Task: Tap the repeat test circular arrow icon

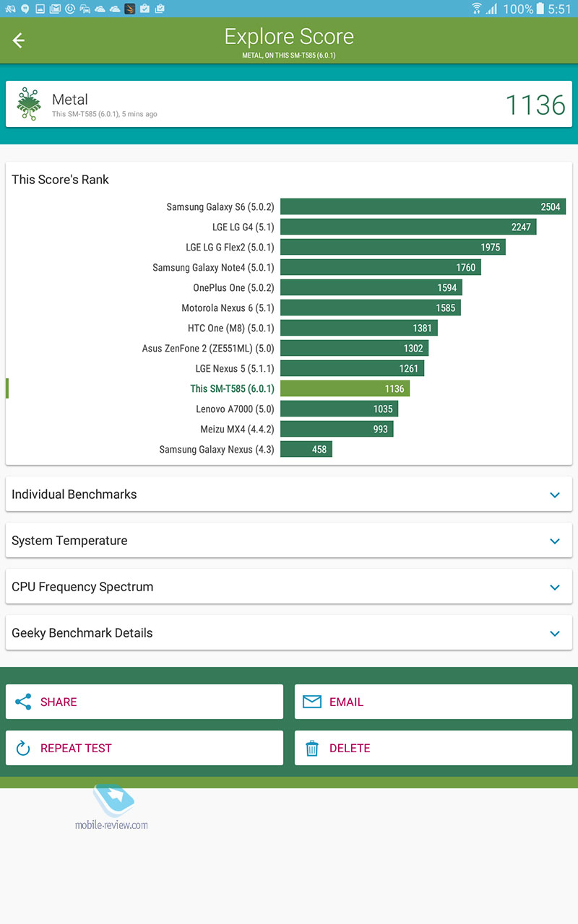Action: coord(23,748)
